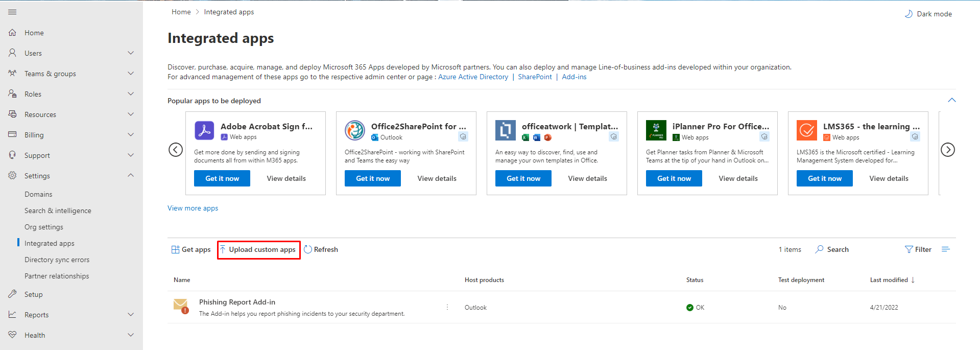Open Org settings

tap(44, 227)
